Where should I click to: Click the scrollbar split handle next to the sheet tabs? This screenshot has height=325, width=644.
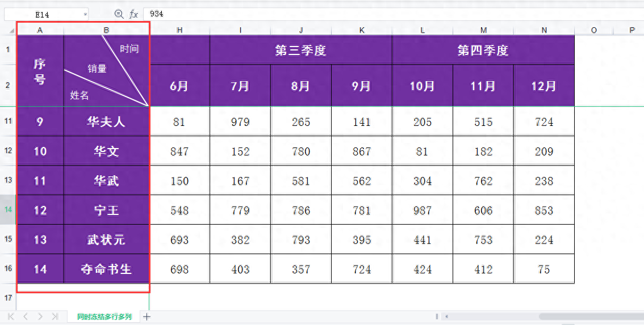(x=437, y=316)
